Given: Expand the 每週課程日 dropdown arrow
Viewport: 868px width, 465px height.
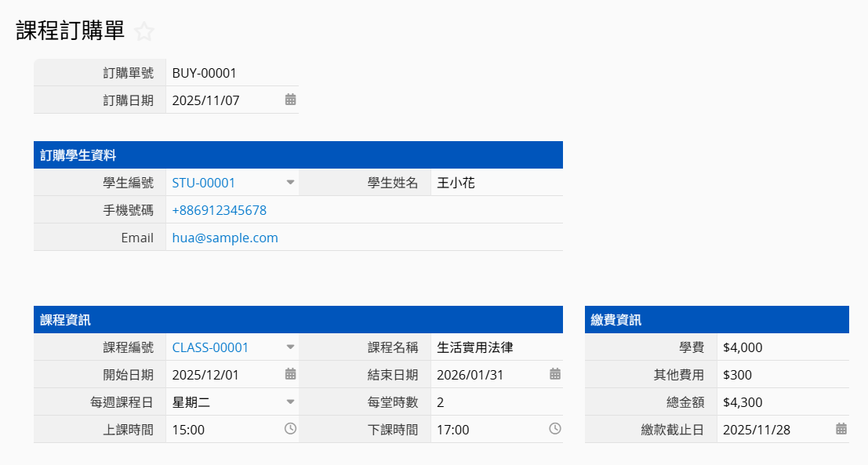Looking at the screenshot, I should 290,401.
